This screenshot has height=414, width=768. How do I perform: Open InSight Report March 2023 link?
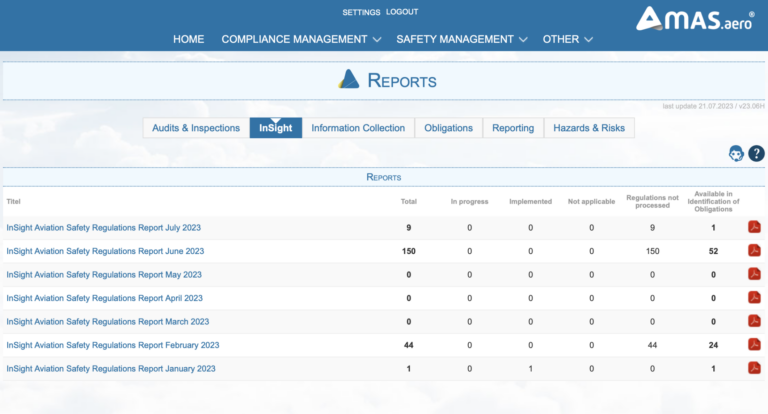coord(108,321)
